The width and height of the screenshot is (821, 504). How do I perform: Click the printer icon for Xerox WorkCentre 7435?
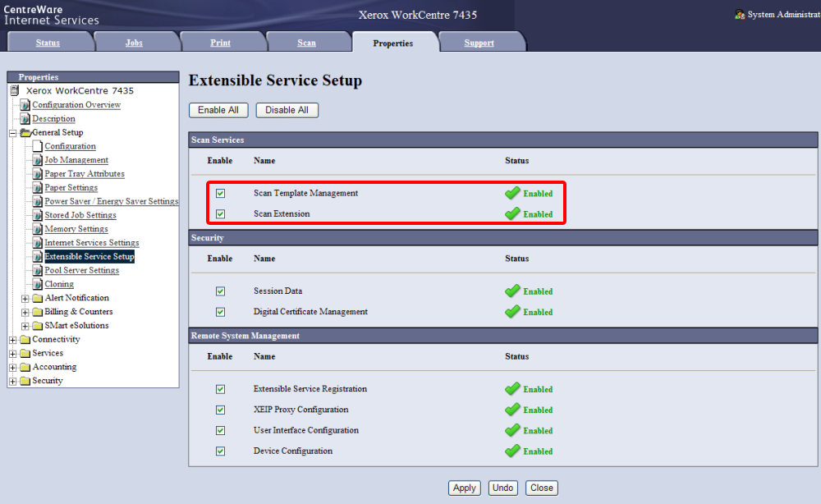click(x=15, y=91)
